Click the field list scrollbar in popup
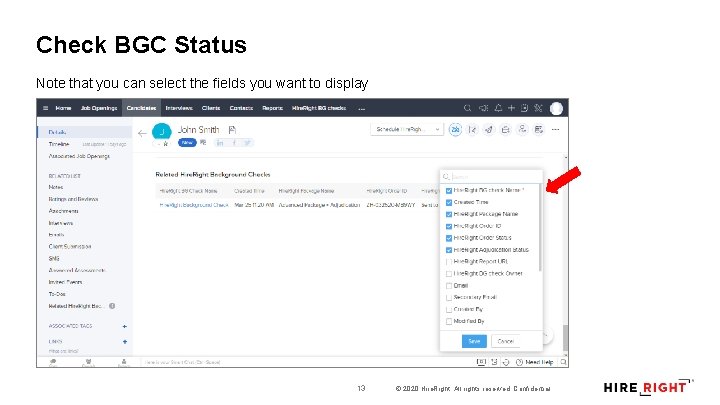The height and width of the screenshot is (405, 720). pyautogui.click(x=540, y=227)
